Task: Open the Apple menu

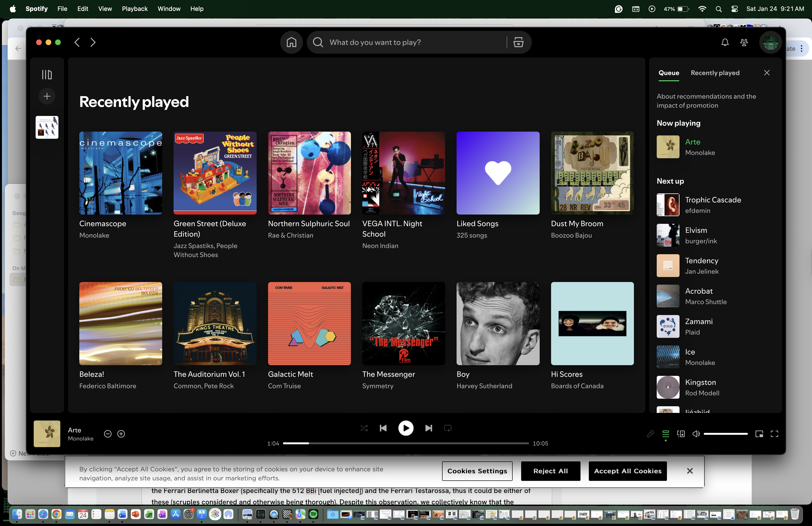Action: (13, 9)
